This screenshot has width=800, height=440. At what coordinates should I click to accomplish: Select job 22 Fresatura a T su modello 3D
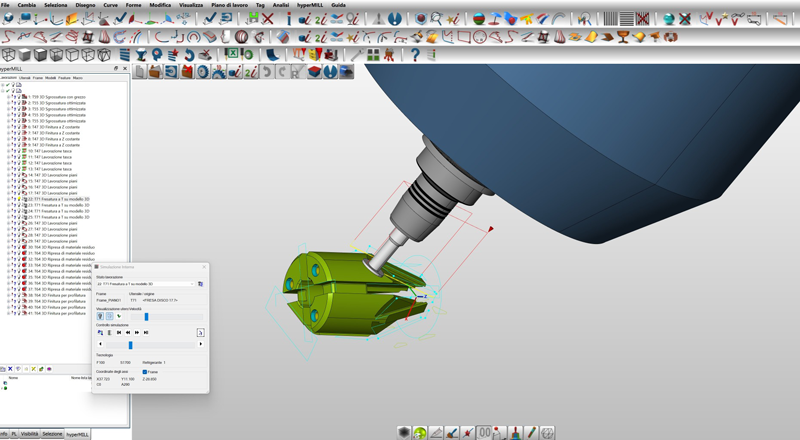coord(59,199)
